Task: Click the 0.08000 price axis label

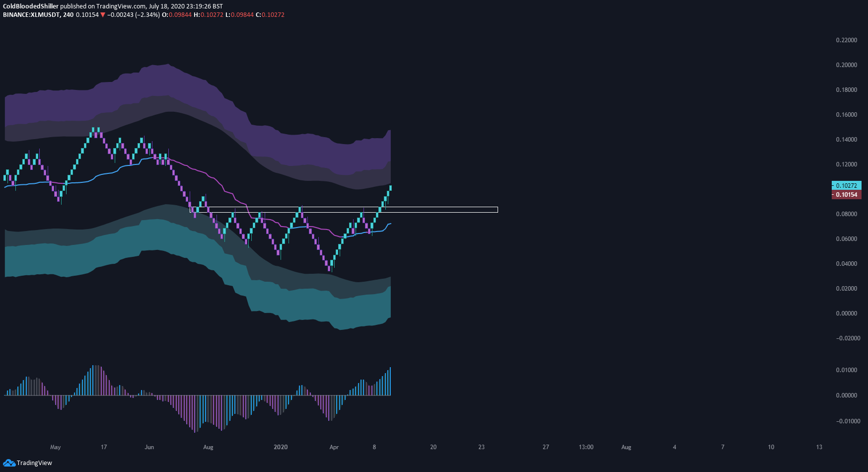Action: tap(847, 214)
